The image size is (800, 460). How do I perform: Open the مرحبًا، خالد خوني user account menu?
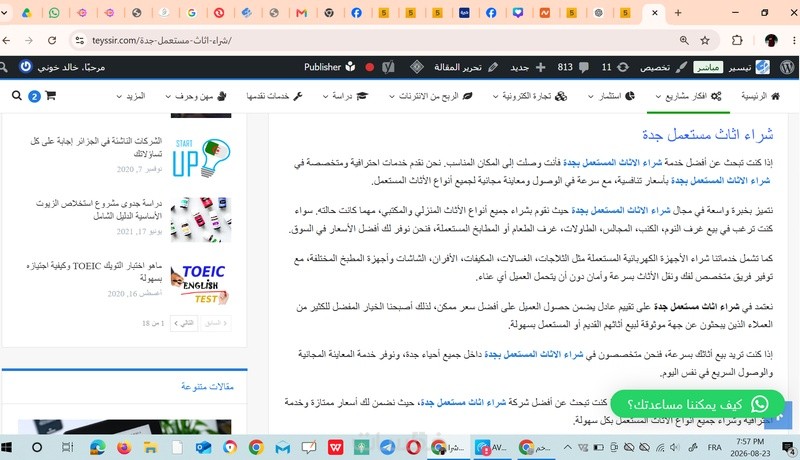click(x=71, y=67)
